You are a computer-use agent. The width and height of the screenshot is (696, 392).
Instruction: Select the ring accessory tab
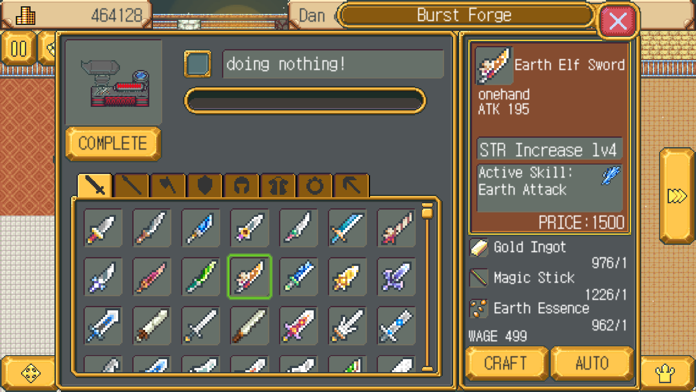tap(315, 185)
